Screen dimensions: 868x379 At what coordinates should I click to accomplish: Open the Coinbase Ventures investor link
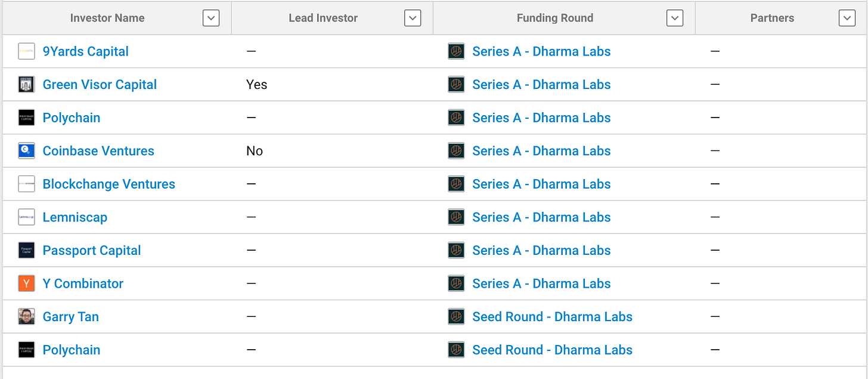pyautogui.click(x=98, y=151)
